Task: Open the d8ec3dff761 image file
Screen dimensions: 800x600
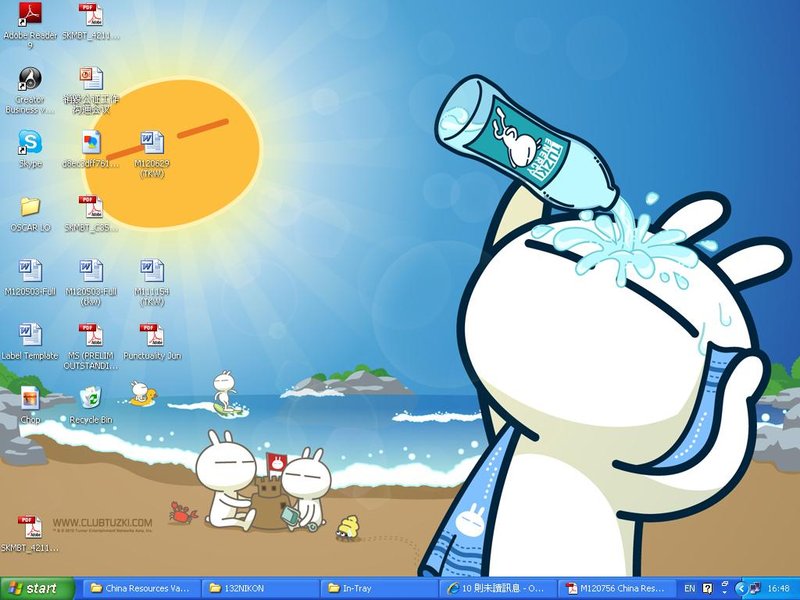Action: tap(91, 149)
